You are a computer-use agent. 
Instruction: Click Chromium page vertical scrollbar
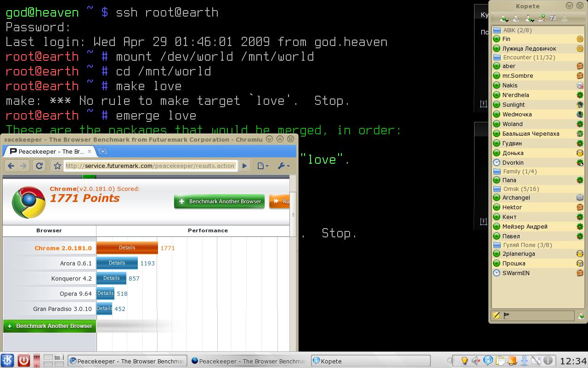(x=293, y=214)
